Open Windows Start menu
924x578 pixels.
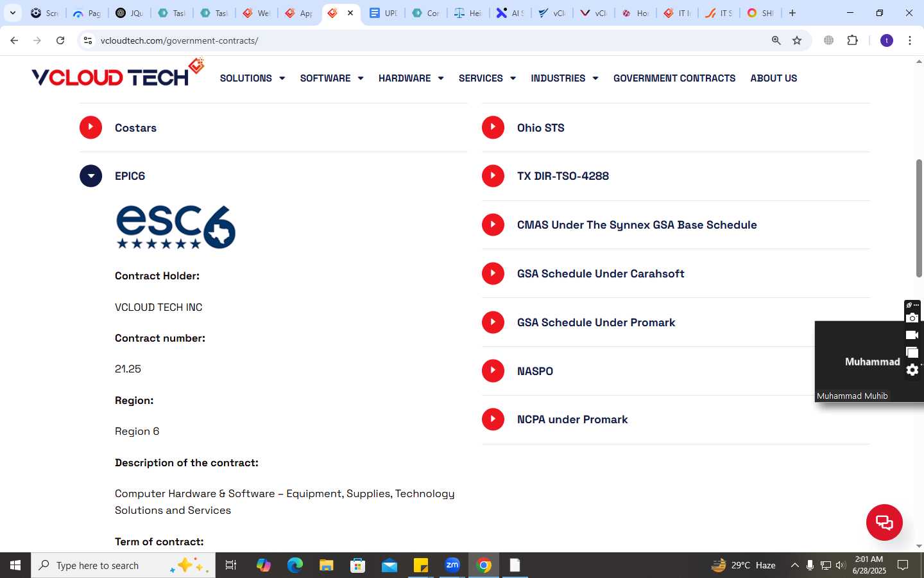[15, 565]
